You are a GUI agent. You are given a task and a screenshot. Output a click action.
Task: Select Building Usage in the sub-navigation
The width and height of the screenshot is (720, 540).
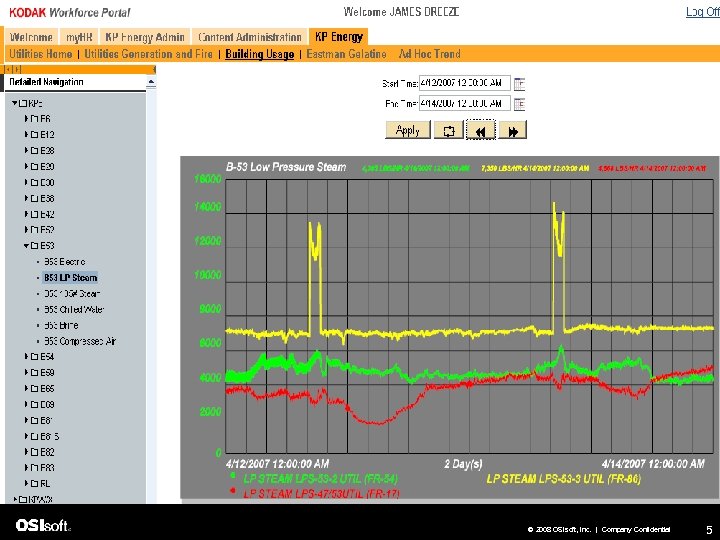point(259,54)
